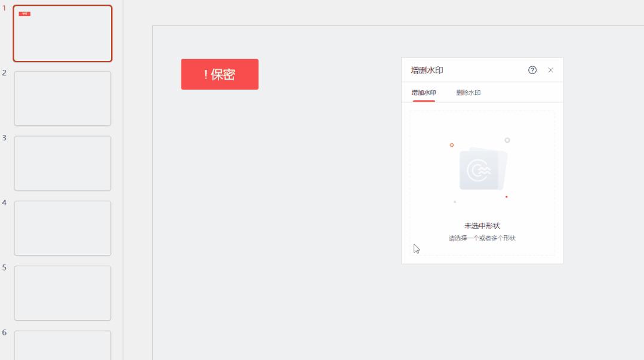Select slide 4 in the sidebar
644x360 pixels.
click(63, 228)
